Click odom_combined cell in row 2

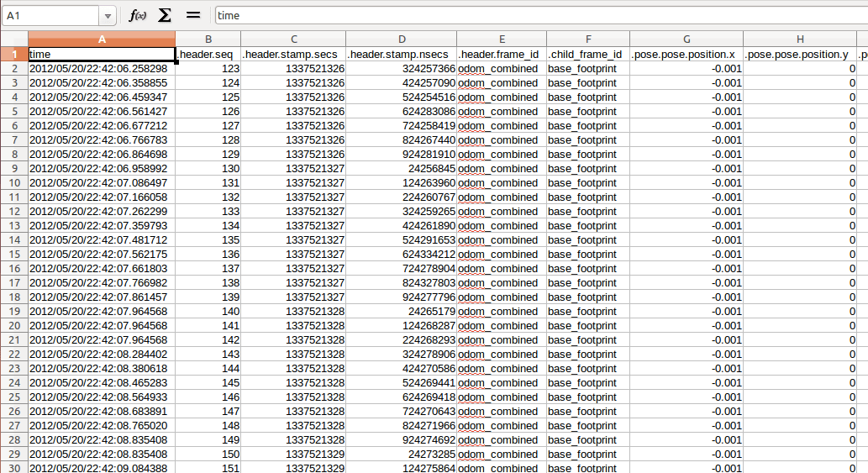[x=502, y=69]
